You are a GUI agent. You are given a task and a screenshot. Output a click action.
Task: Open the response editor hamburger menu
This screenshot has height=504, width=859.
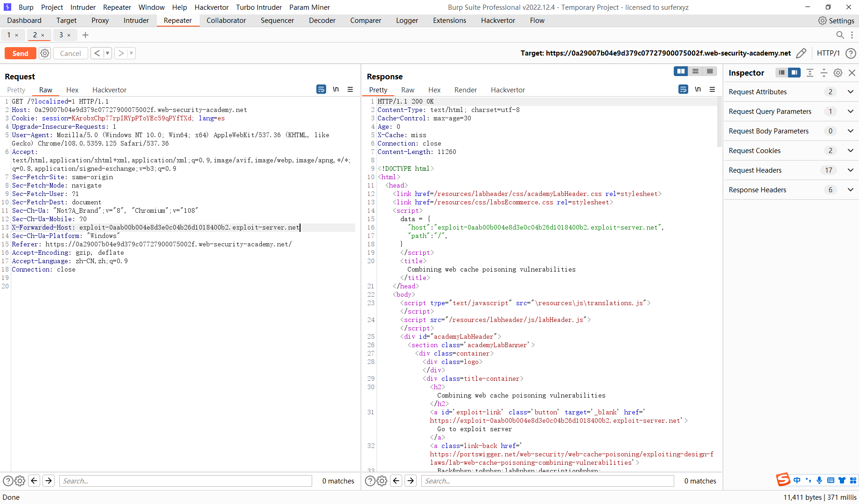712,89
